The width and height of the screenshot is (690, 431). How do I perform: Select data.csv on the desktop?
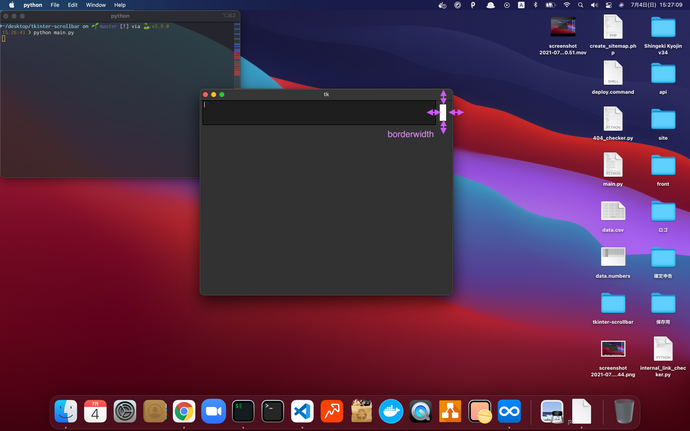click(613, 215)
